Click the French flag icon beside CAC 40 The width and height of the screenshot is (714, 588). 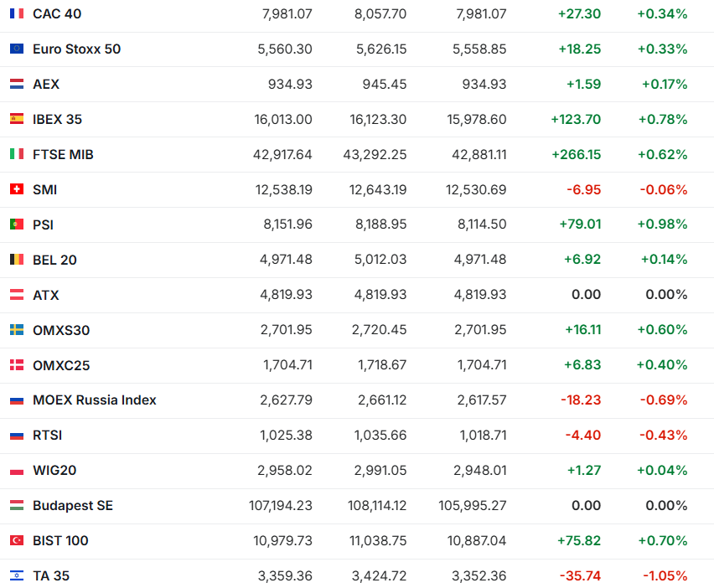click(17, 14)
